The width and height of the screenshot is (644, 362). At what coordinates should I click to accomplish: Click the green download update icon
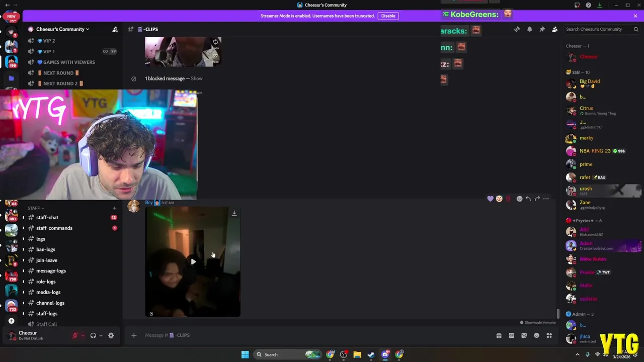click(x=600, y=5)
